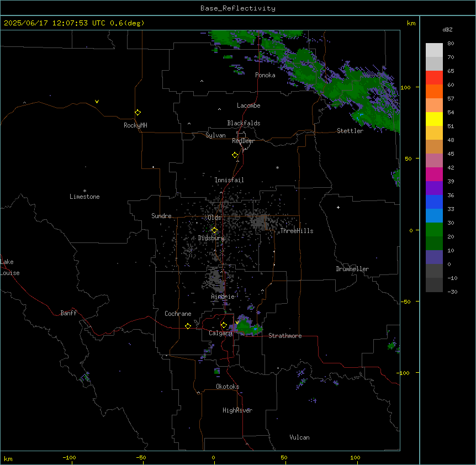This screenshot has height=465, width=476.
Task: Select the Limestone label
Action: tap(84, 197)
